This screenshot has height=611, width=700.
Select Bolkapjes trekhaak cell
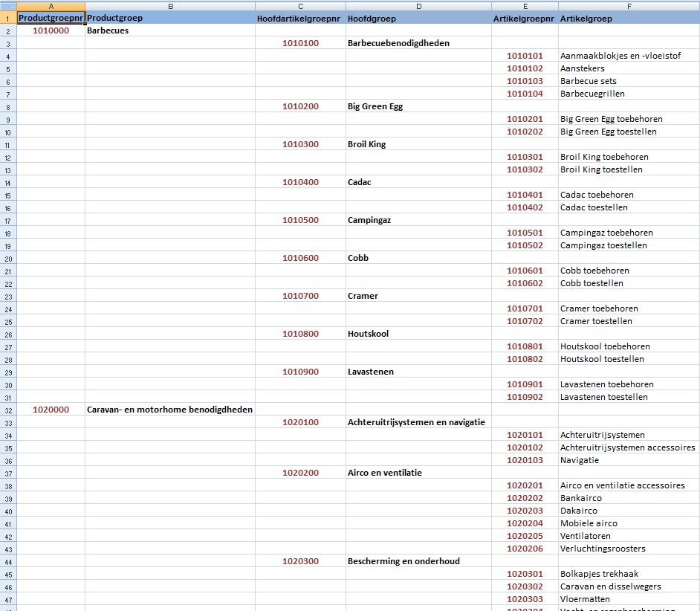629,574
